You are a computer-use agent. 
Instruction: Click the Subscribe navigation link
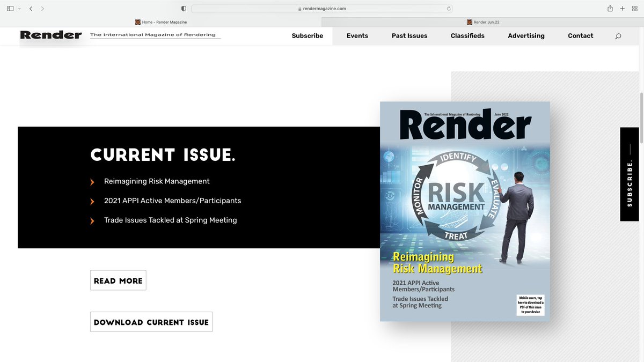pyautogui.click(x=307, y=36)
